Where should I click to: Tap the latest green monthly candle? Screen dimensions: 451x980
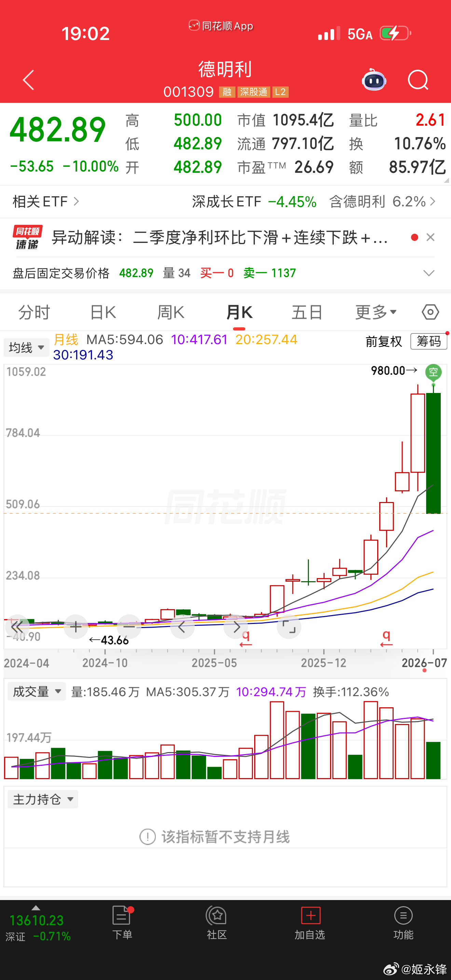[x=433, y=453]
